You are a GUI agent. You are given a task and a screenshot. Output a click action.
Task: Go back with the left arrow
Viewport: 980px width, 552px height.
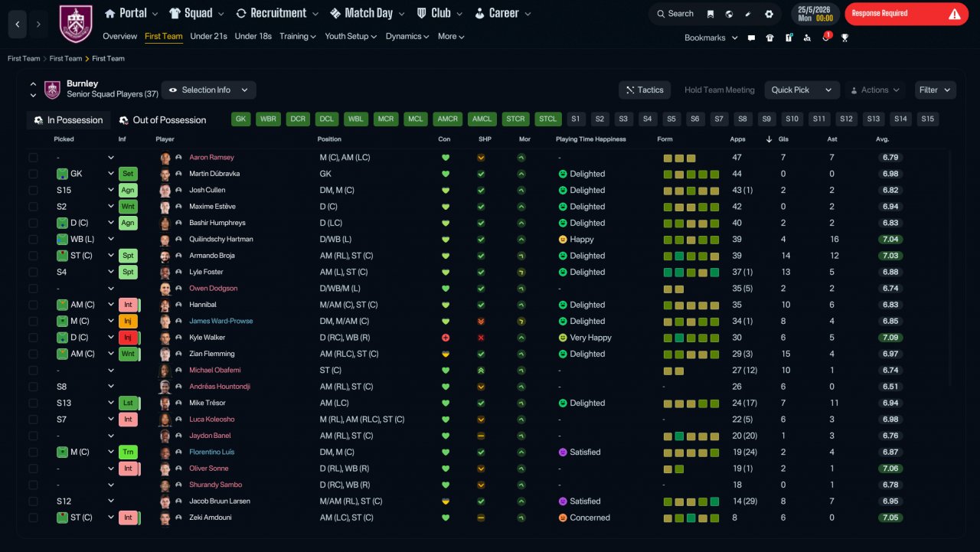[18, 24]
